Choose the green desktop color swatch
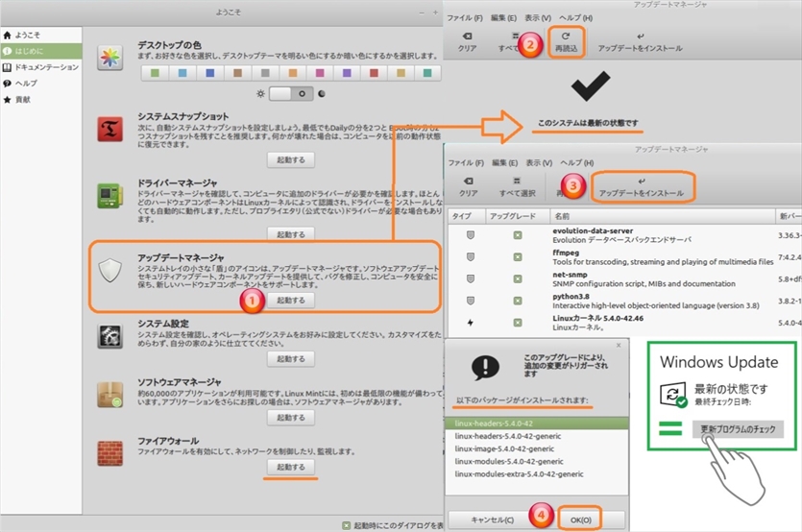The height and width of the screenshot is (532, 802). tap(155, 73)
